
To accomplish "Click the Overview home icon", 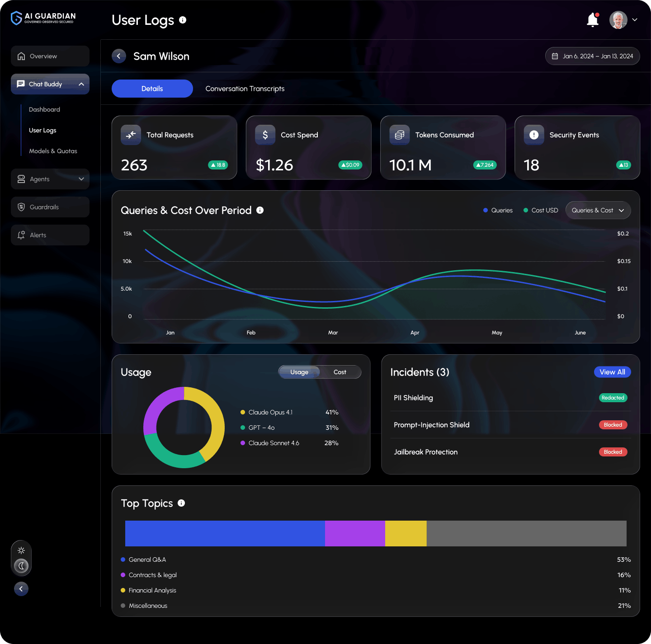I will point(21,56).
